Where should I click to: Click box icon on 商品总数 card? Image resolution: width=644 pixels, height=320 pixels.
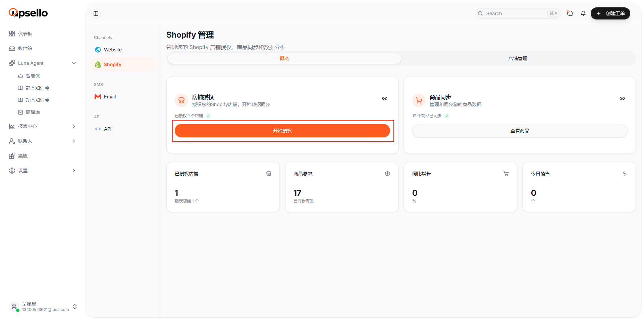coord(387,174)
